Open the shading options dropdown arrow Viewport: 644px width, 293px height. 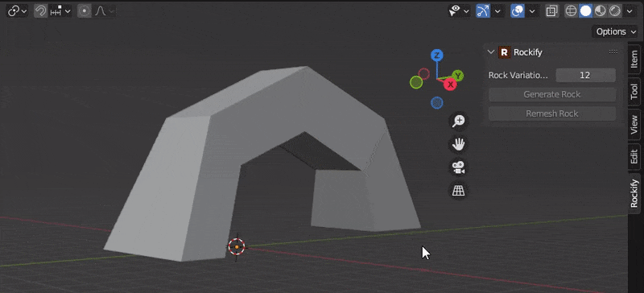pos(630,11)
